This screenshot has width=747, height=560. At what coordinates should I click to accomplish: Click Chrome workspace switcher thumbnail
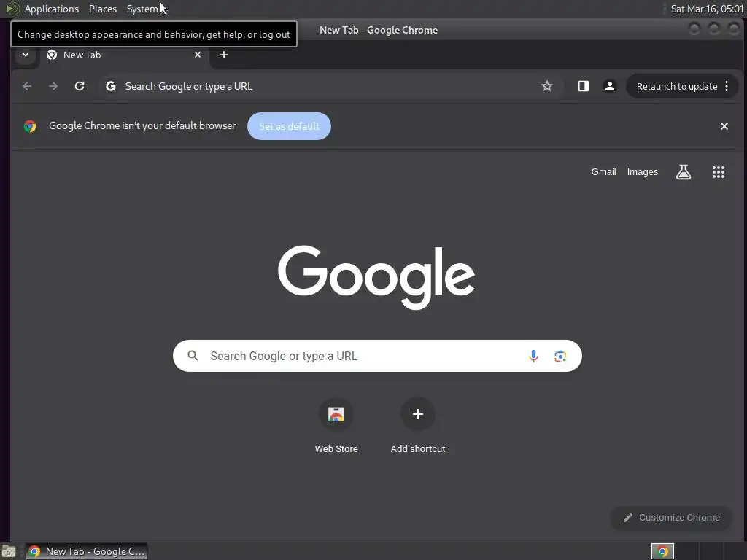click(x=662, y=551)
